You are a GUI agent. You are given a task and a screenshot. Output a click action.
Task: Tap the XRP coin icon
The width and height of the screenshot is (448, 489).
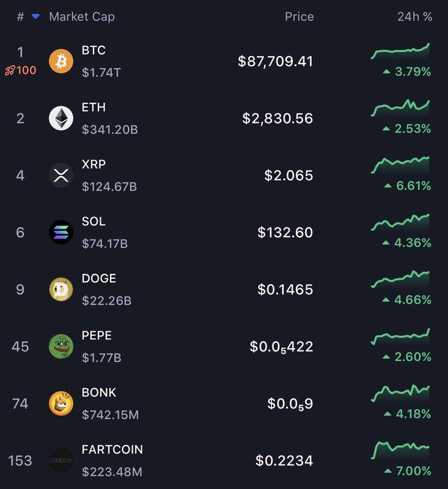pyautogui.click(x=61, y=175)
